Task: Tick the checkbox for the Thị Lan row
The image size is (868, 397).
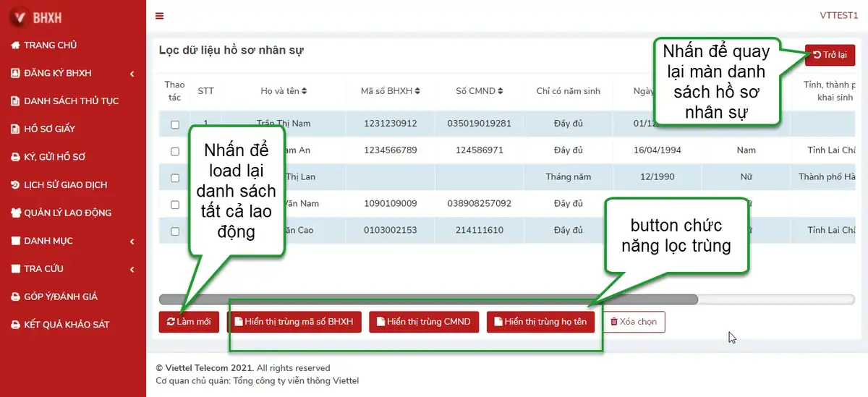Action: (175, 178)
